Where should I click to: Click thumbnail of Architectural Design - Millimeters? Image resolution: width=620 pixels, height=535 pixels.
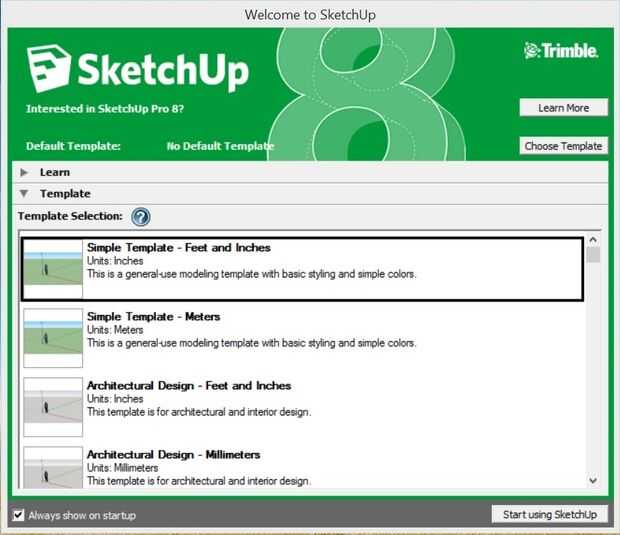coord(53,468)
